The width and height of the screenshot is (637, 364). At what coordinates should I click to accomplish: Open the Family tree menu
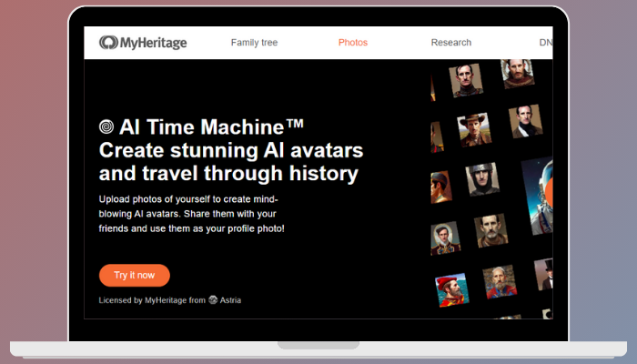(x=254, y=43)
